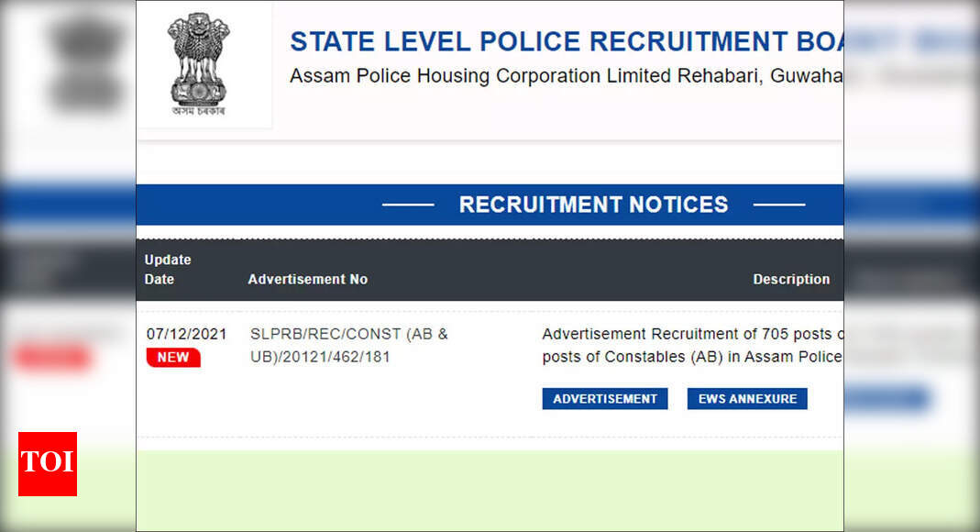Open the ADVERTISEMENT button
Screen dimensions: 980x532
(605, 399)
